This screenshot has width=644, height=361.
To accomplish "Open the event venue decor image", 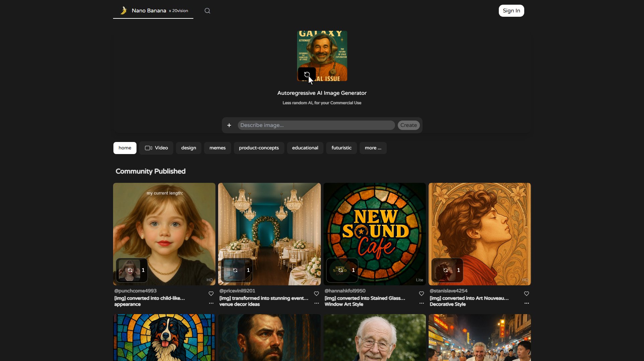I will pyautogui.click(x=269, y=234).
